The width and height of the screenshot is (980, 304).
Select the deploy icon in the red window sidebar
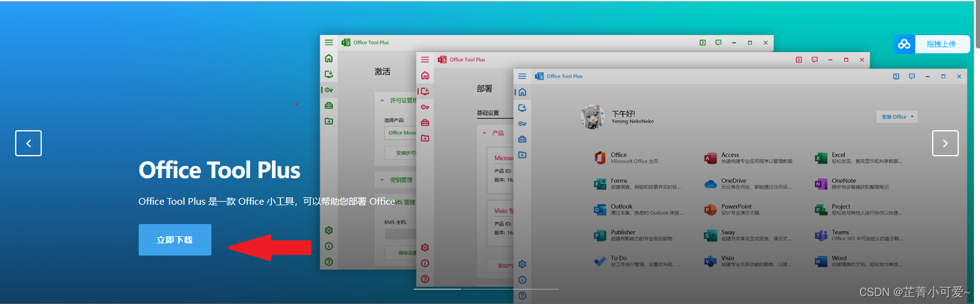pos(425,91)
